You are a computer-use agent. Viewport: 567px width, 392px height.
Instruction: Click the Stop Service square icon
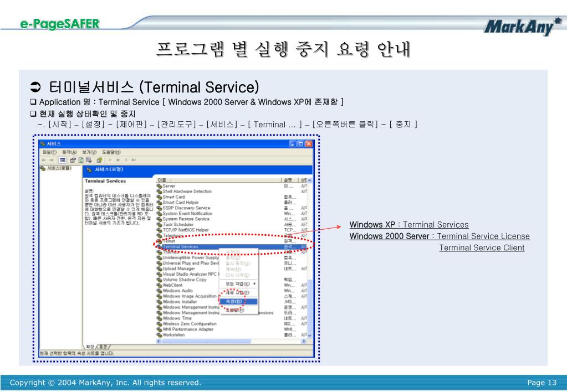click(118, 160)
